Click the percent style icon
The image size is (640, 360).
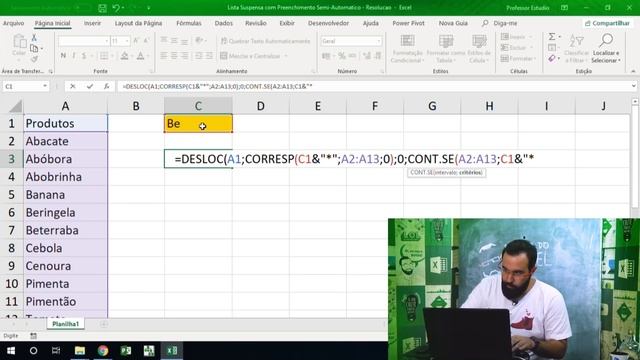[x=342, y=56]
